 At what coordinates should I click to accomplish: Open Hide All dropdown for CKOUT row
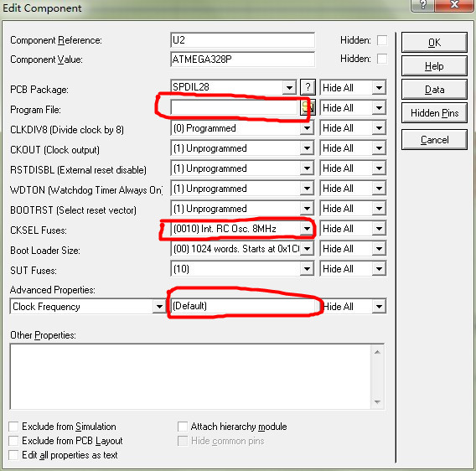pyautogui.click(x=379, y=148)
